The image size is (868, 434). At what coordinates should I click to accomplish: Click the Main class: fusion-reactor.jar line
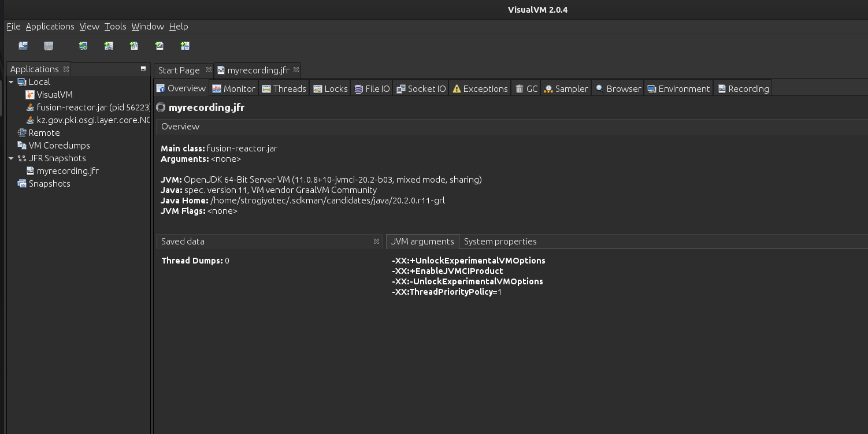[219, 148]
